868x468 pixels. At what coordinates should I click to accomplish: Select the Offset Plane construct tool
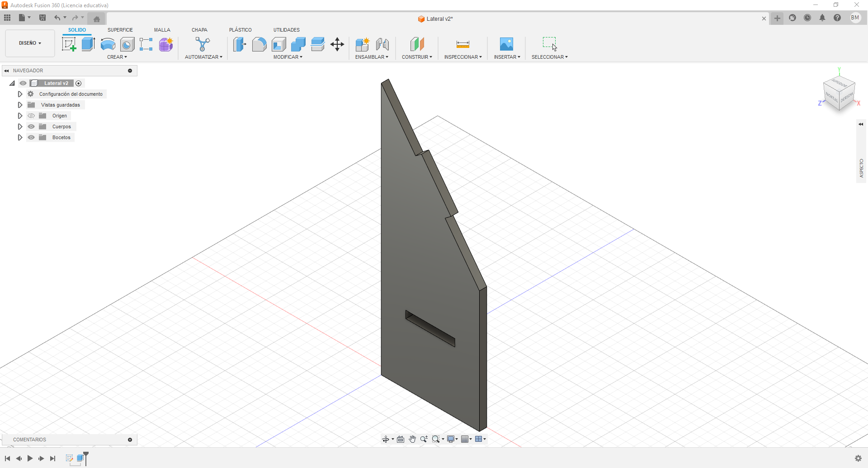point(417,44)
